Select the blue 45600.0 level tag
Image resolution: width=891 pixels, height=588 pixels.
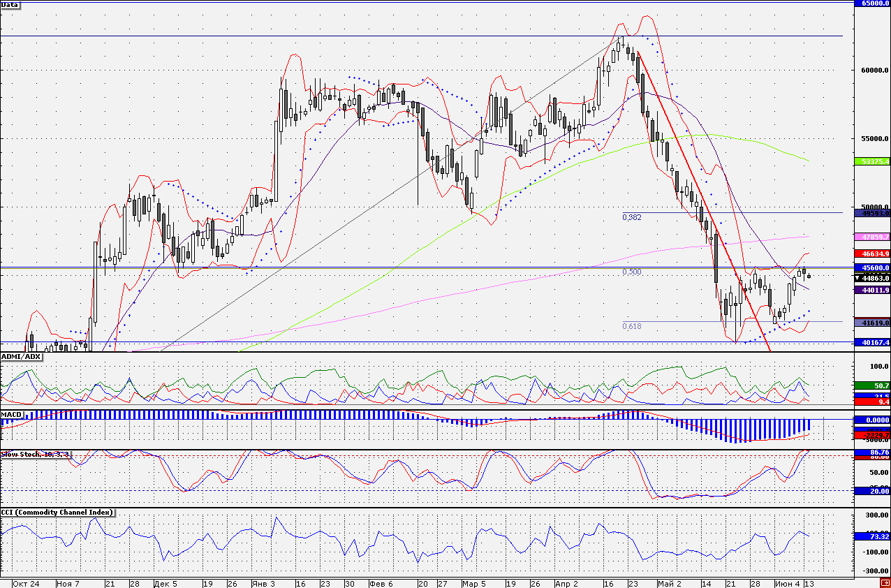[x=873, y=267]
